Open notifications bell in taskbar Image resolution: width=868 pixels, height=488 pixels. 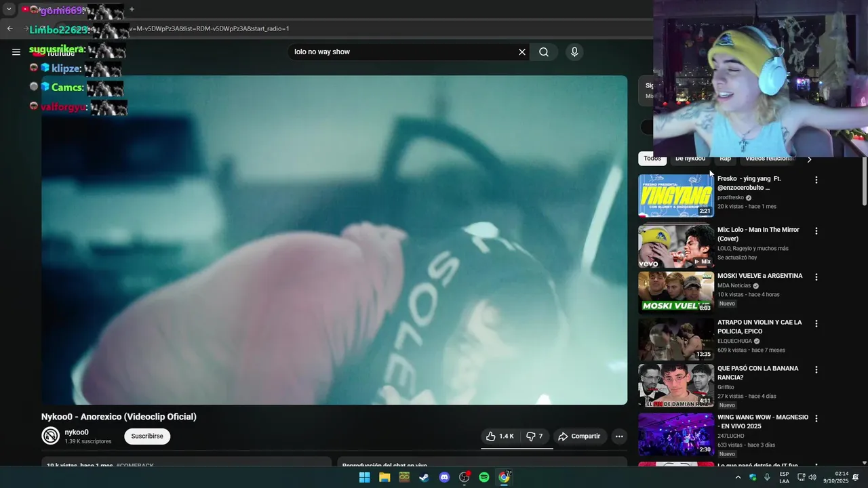point(856,477)
